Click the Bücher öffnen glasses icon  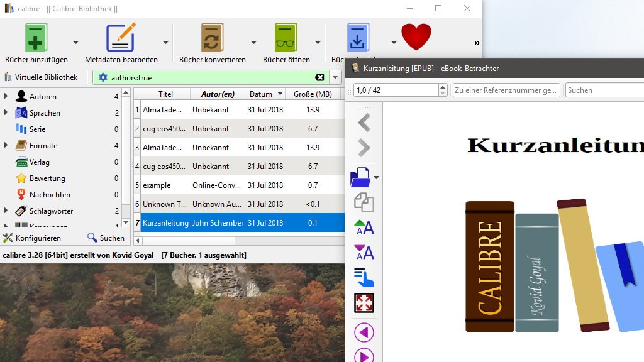tap(286, 38)
